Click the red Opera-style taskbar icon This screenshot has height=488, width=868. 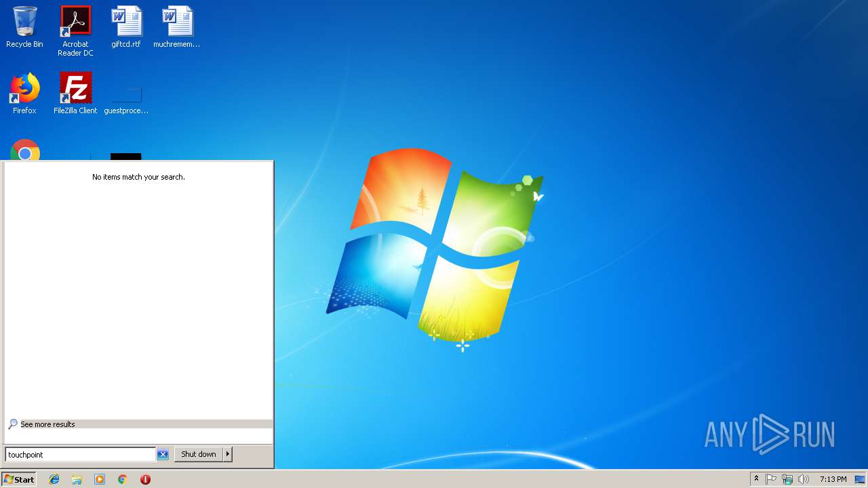pyautogui.click(x=145, y=479)
